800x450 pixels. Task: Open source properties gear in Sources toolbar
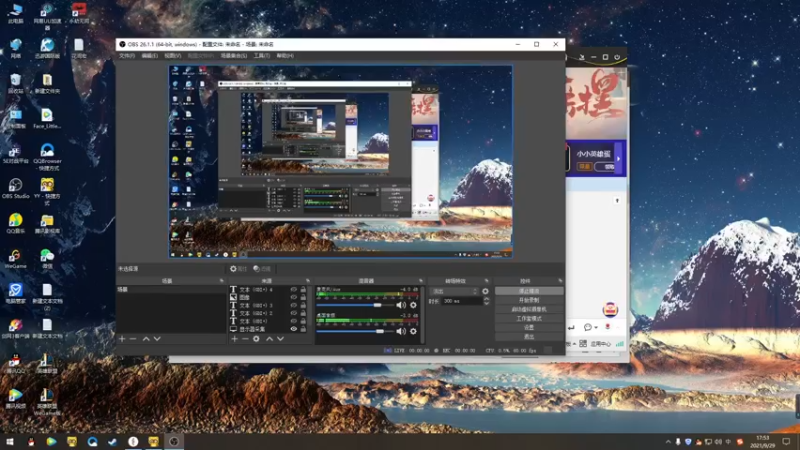[256, 339]
